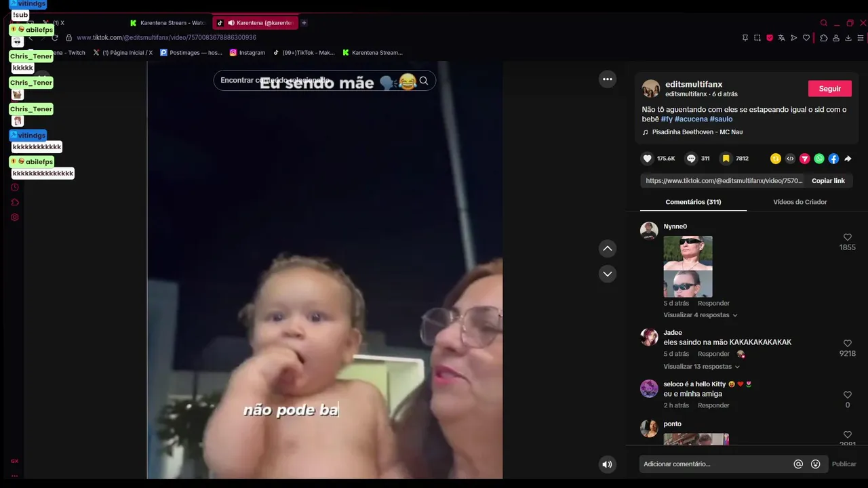Screen dimensions: 868x488
Task: Mute the video sound
Action: pyautogui.click(x=607, y=464)
